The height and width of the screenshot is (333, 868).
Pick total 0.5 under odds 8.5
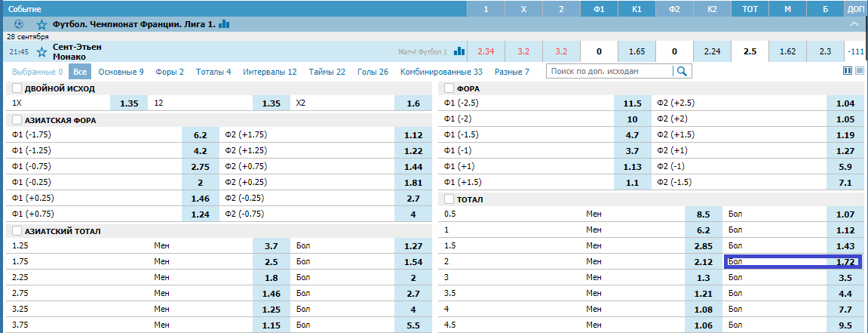click(704, 214)
